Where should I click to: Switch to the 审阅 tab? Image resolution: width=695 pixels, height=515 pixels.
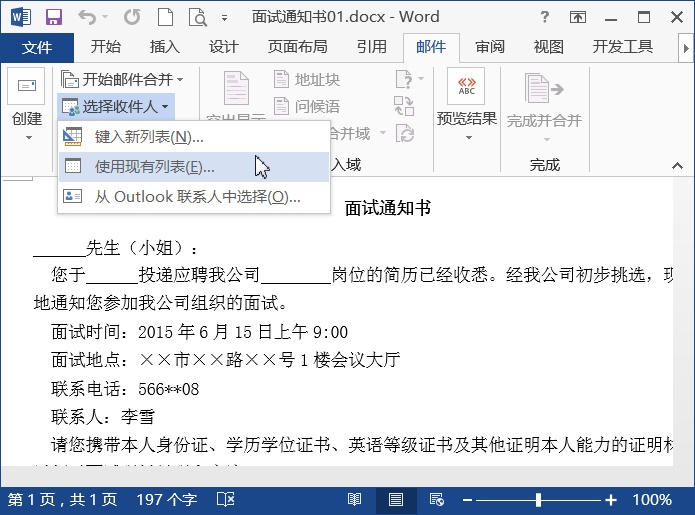pos(490,47)
